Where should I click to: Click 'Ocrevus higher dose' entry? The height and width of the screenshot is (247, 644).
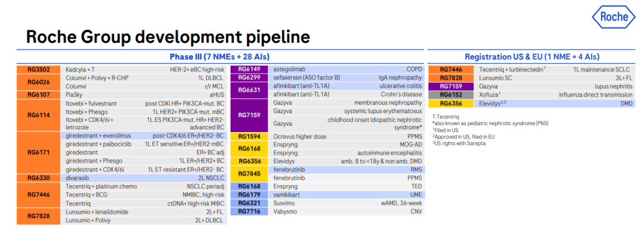[x=300, y=136]
